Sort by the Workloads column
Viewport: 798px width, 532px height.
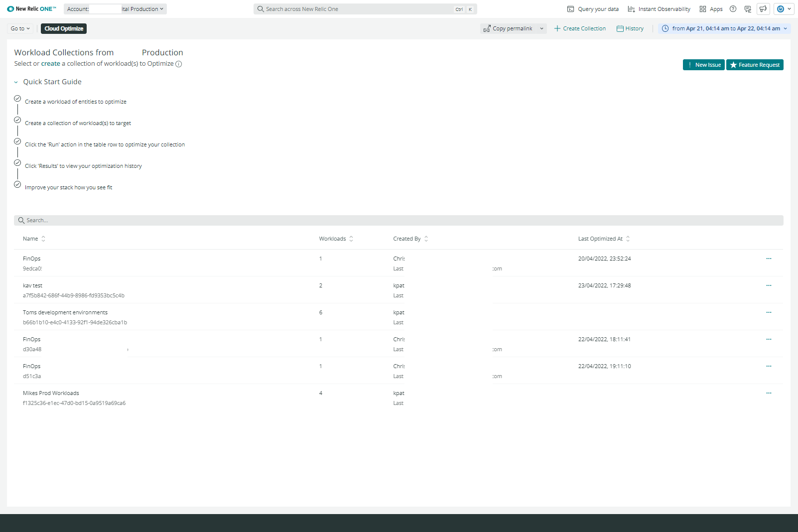tap(336, 239)
